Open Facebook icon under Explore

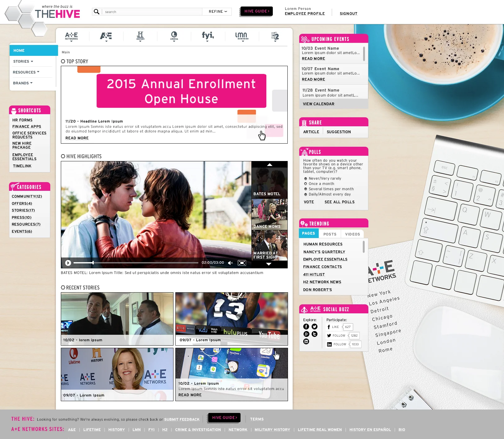306,326
